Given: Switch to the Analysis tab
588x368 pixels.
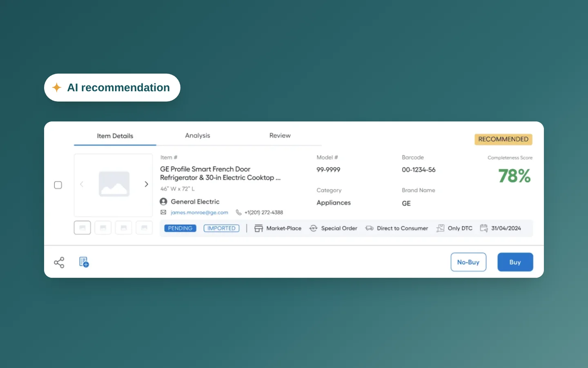Looking at the screenshot, I should [198, 135].
